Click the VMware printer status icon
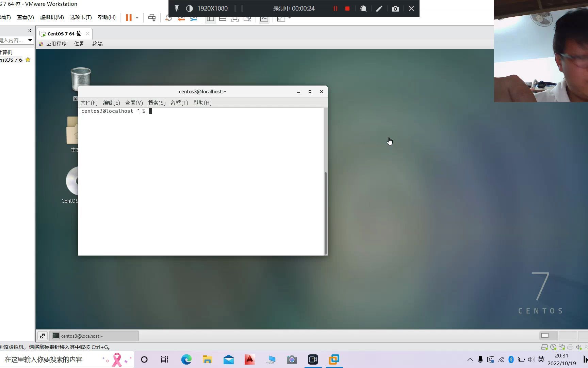Screen dimensions: 588x368 [570, 347]
